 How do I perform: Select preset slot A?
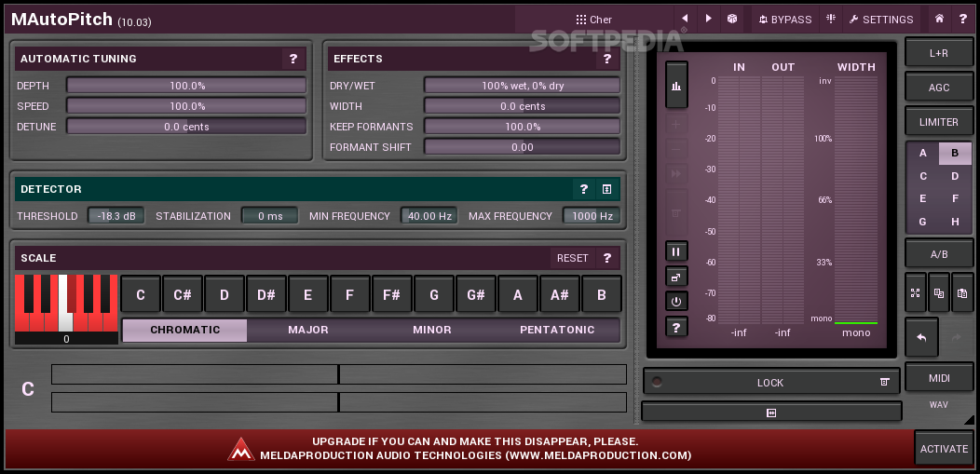click(923, 154)
